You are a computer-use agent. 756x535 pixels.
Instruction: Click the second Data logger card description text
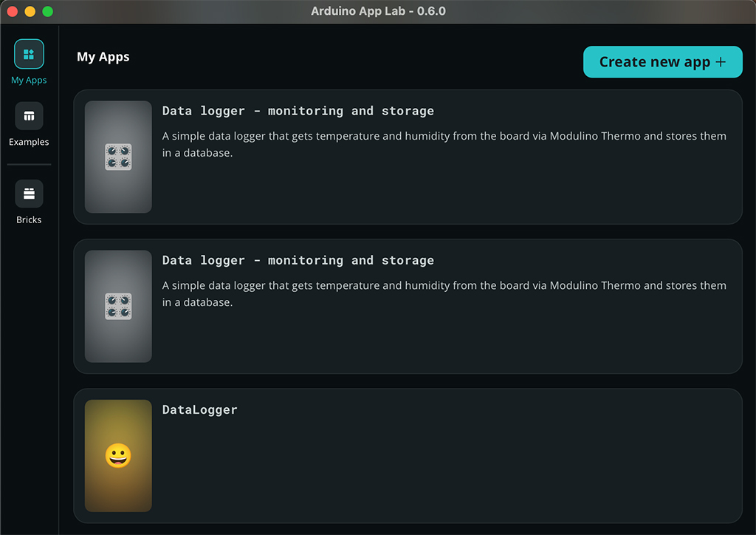click(x=444, y=293)
